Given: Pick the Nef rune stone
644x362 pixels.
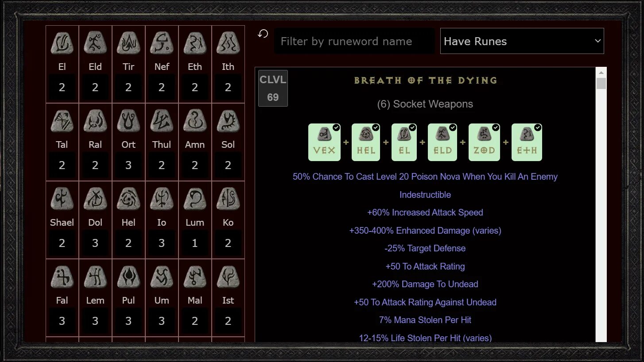Looking at the screenshot, I should coord(162,43).
